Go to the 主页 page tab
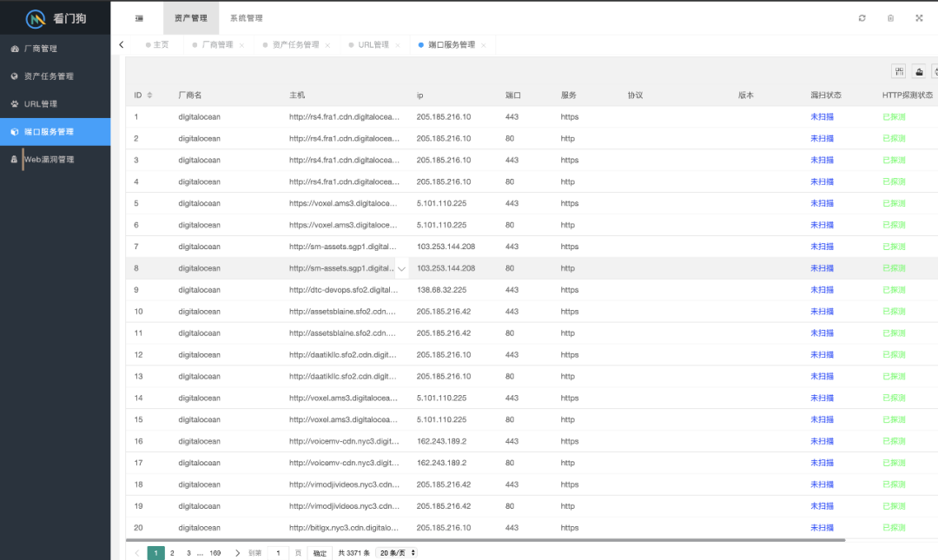Viewport: 938px width, 560px height. coord(156,45)
